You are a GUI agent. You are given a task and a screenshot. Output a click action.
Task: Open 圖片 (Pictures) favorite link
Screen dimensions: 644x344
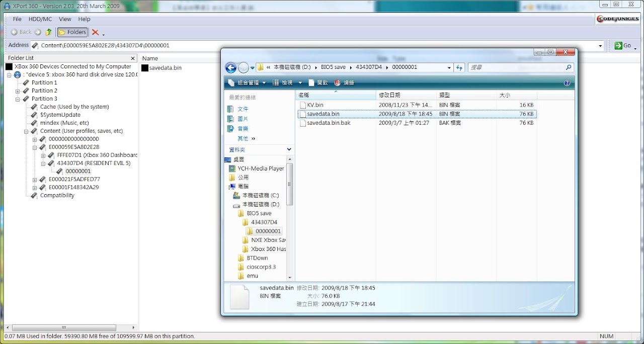[243, 119]
